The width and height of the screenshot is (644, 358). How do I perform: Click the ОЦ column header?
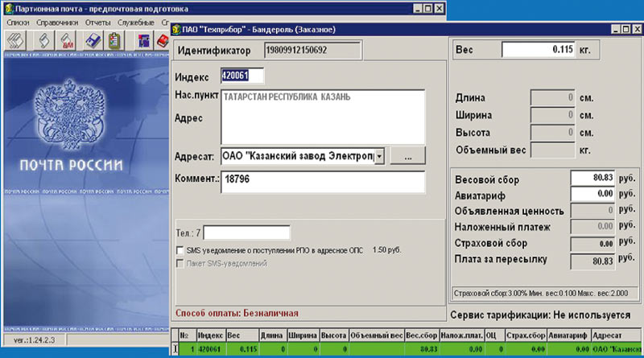(x=494, y=335)
